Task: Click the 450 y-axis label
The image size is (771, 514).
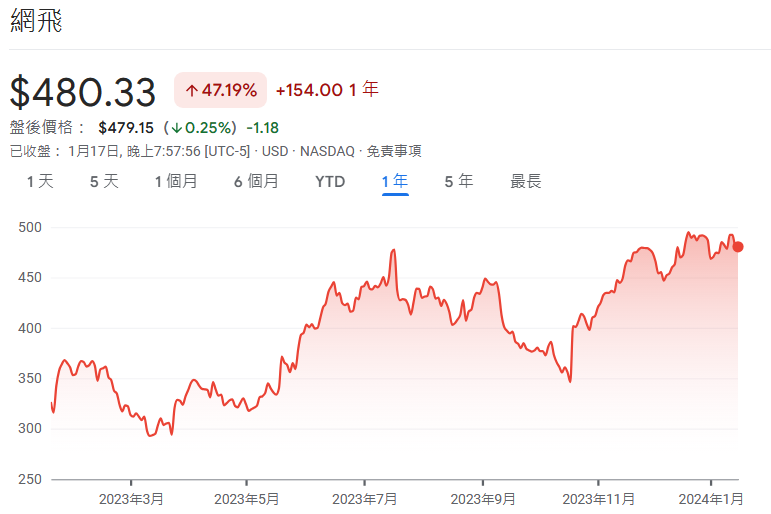Action: (30, 277)
